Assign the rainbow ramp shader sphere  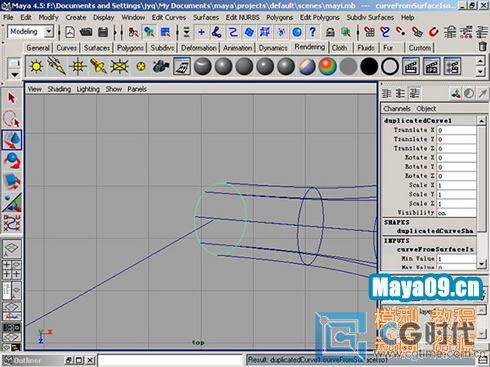pyautogui.click(x=327, y=66)
